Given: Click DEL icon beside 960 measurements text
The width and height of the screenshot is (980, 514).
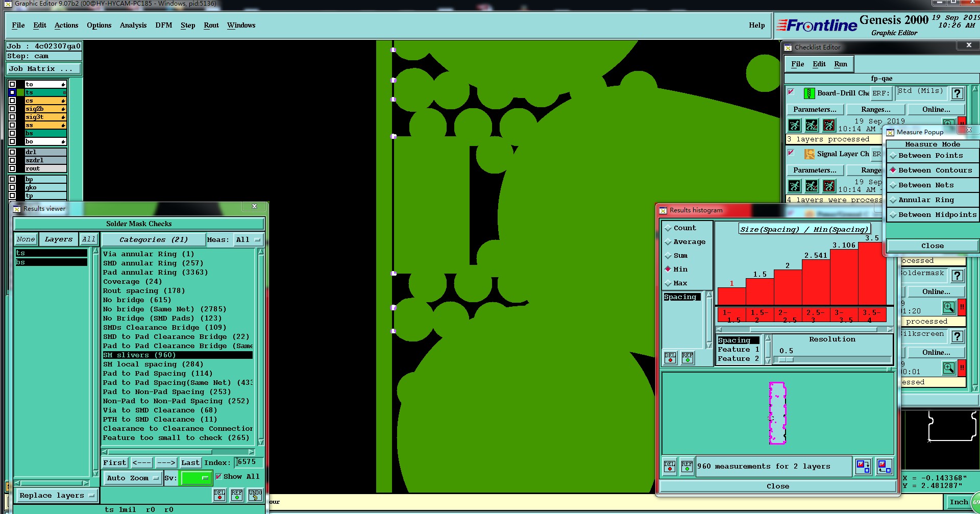Looking at the screenshot, I should (x=670, y=467).
